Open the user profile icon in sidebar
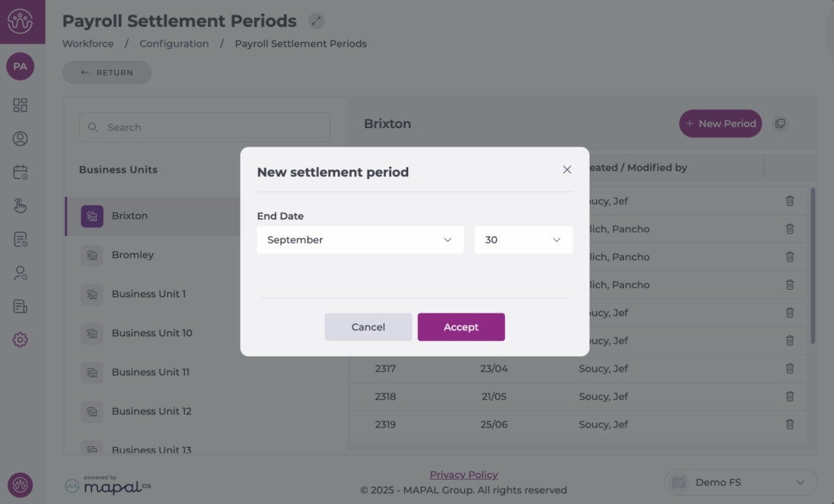This screenshot has height=504, width=834. point(20,138)
